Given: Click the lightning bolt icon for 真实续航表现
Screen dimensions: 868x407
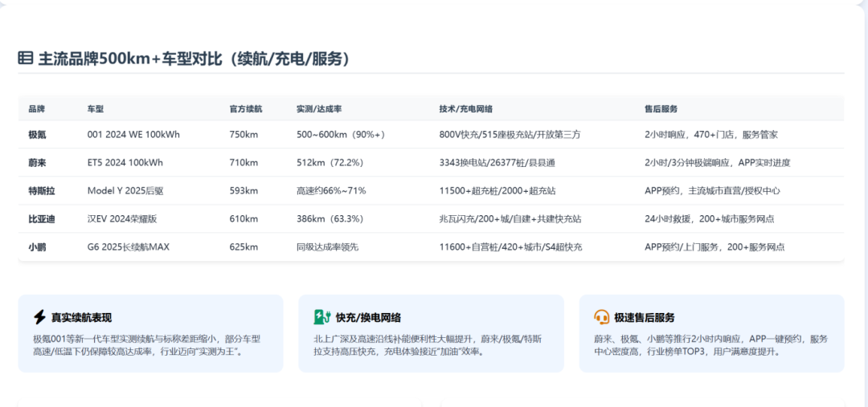Looking at the screenshot, I should click(x=39, y=317).
